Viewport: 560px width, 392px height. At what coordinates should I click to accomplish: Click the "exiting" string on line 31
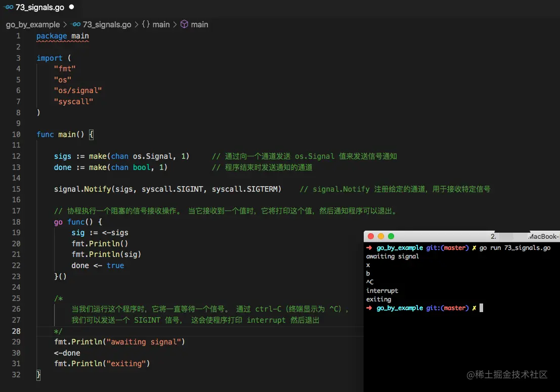126,364
